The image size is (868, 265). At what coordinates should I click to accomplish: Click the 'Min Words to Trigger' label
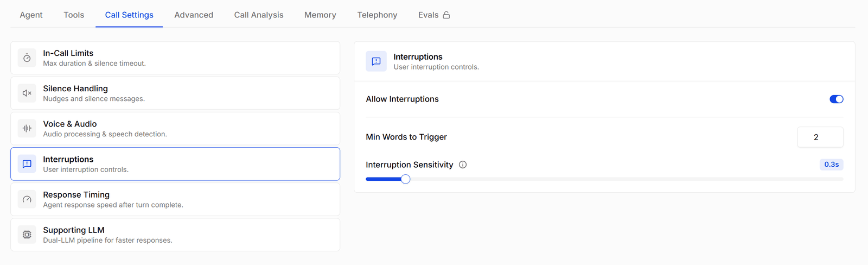406,137
